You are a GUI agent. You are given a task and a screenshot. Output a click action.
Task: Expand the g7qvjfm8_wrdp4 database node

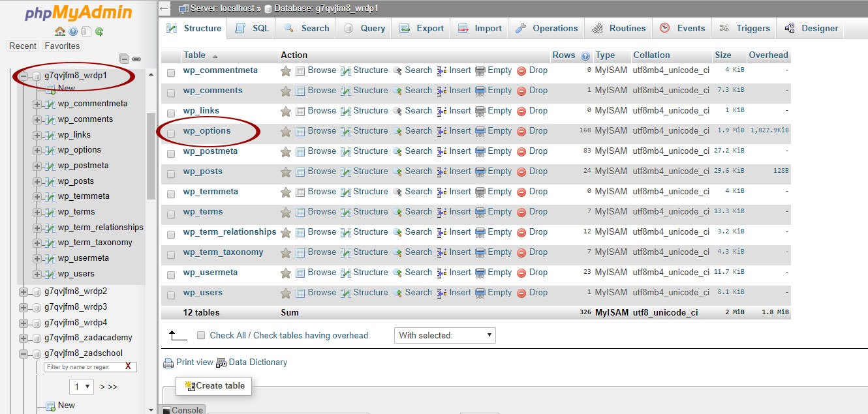click(x=23, y=323)
